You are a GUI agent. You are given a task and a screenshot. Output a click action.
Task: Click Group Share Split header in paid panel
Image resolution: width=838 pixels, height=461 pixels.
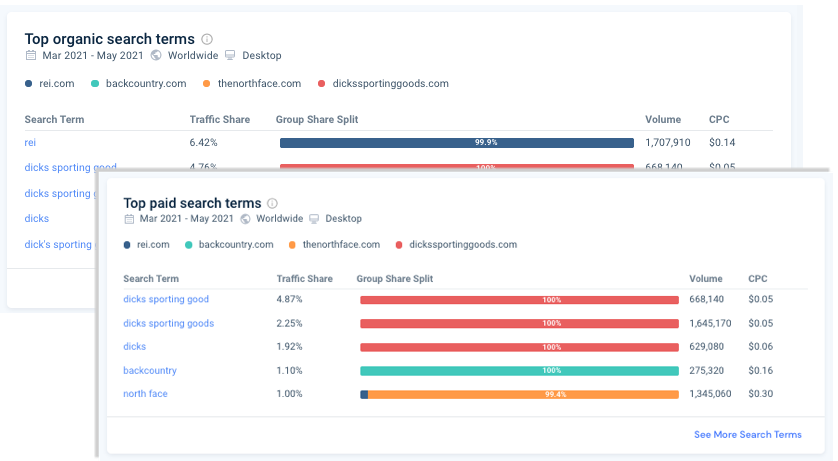394,278
